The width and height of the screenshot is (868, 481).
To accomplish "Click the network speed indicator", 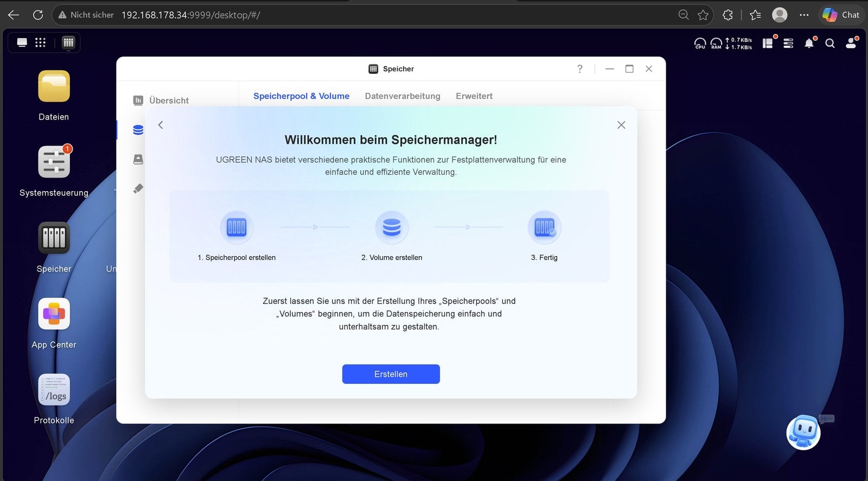I will pos(739,43).
